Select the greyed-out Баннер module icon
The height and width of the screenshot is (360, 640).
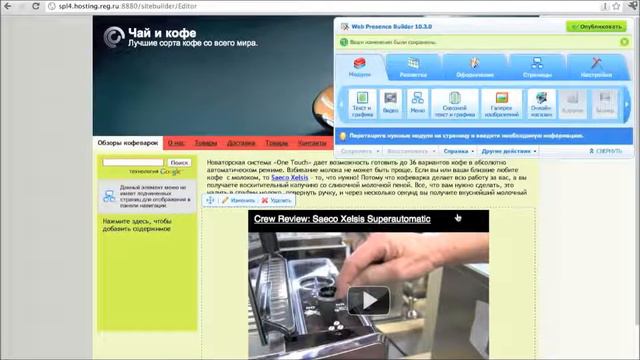[605, 104]
